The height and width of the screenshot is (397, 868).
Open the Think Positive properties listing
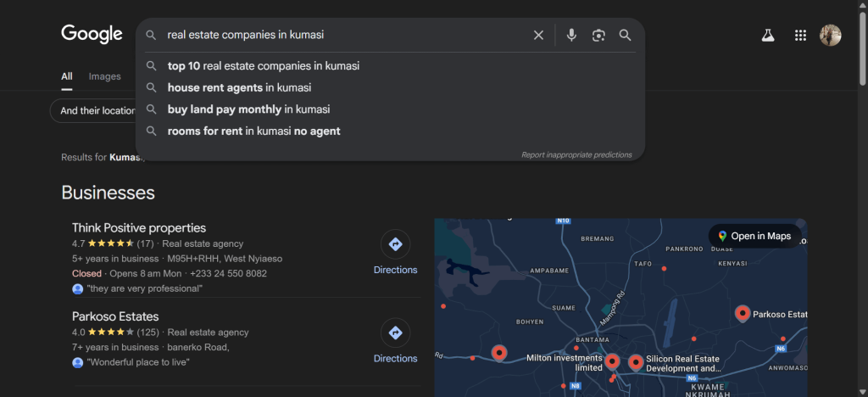pos(139,227)
